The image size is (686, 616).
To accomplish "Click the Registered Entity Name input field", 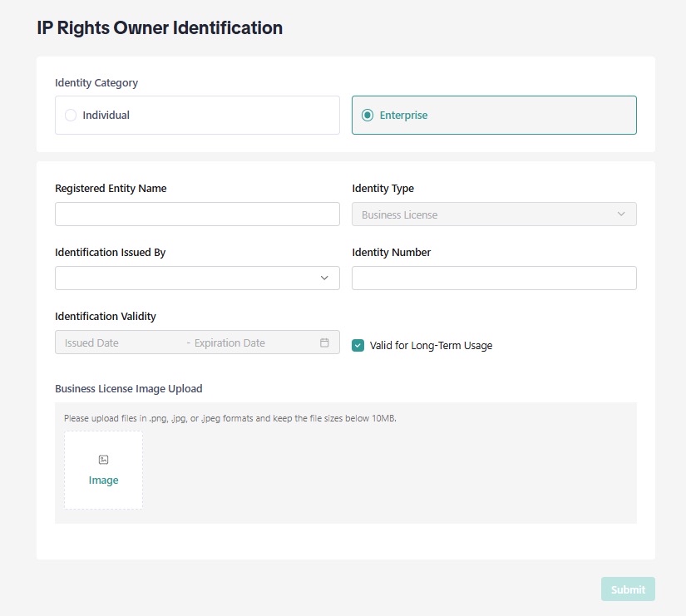I will 197,214.
